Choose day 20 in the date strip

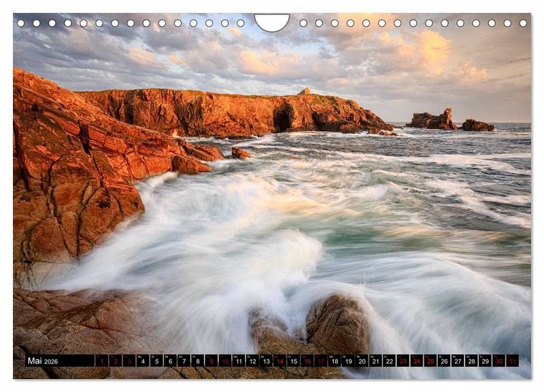[x=362, y=361]
